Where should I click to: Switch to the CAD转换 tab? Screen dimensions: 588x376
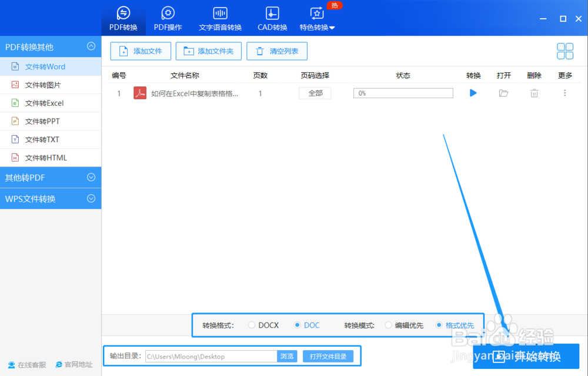coord(272,18)
